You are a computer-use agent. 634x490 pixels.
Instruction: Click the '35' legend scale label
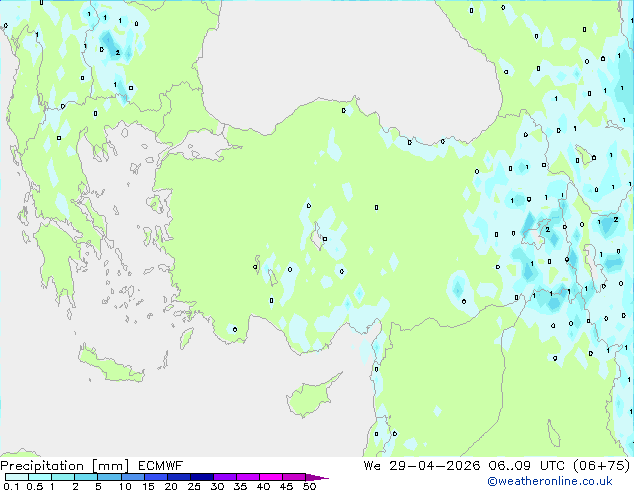(x=240, y=486)
